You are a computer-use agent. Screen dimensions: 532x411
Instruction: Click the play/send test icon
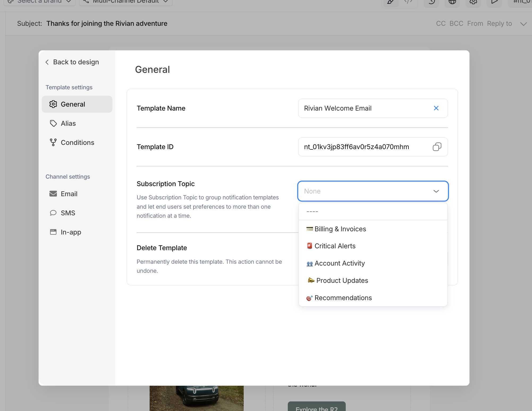494,2
